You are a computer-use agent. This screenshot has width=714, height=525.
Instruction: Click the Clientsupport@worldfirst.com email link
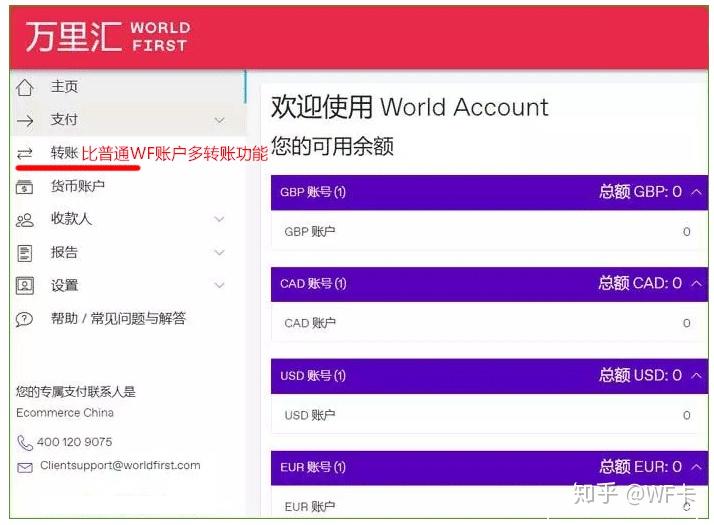coord(120,465)
